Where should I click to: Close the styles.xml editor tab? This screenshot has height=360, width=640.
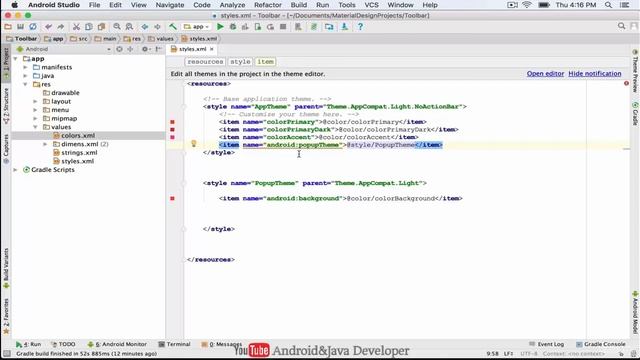tap(212, 49)
